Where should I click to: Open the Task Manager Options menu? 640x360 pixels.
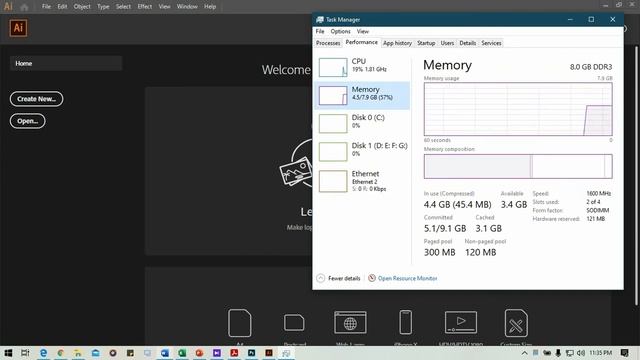point(340,31)
